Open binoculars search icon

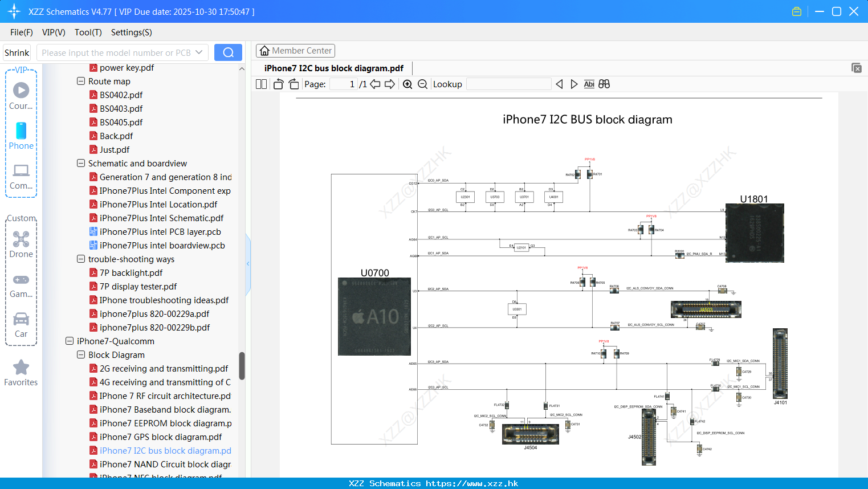(x=604, y=84)
